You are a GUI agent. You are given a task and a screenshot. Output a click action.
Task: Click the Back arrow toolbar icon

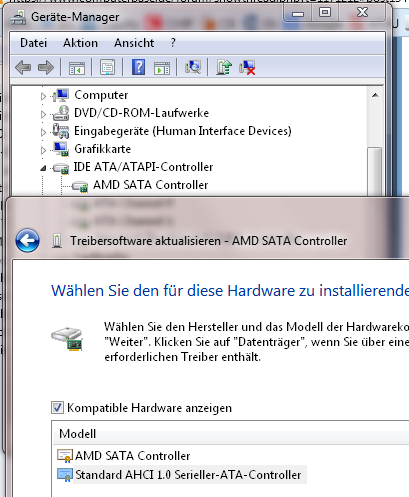23,68
